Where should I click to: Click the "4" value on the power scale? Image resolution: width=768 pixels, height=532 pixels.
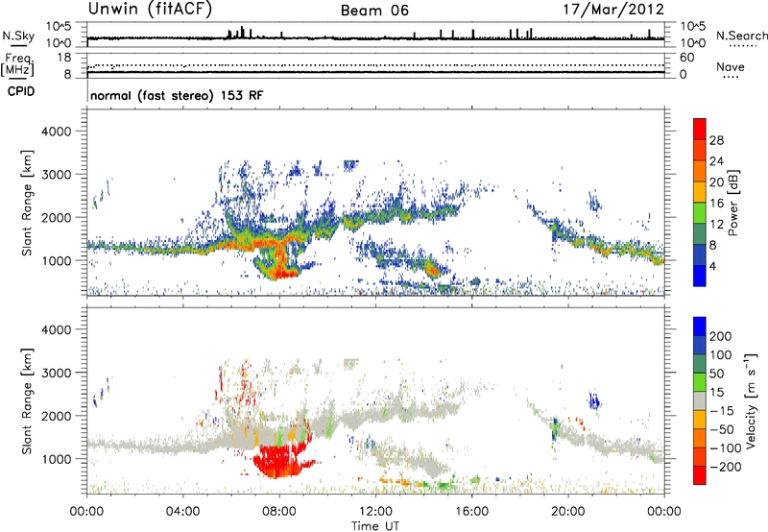click(x=712, y=267)
